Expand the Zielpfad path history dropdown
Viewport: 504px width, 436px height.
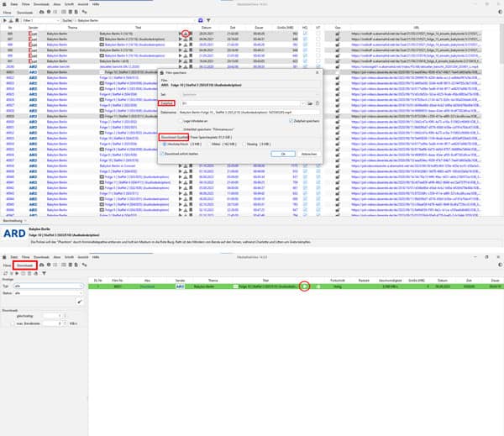[302, 103]
